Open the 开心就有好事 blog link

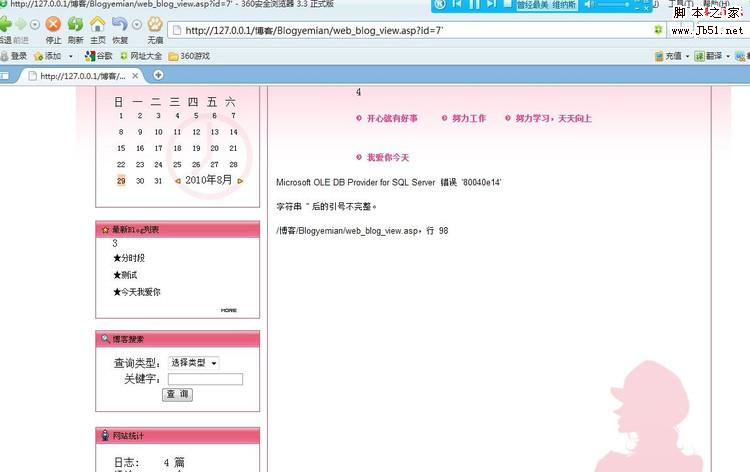pos(392,118)
